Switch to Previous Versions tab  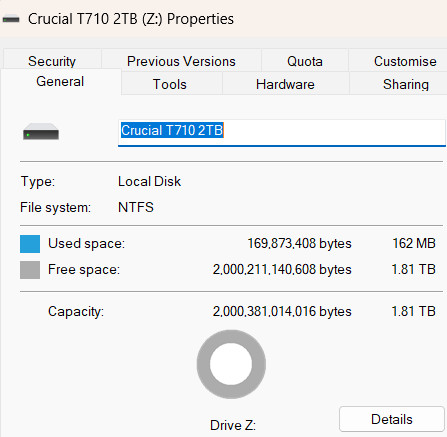(181, 61)
